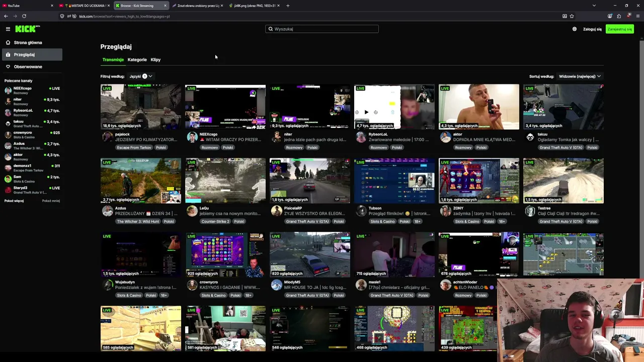Image resolution: width=644 pixels, height=362 pixels.
Task: Open Steryd3 in recommended channels sidebar
Action: pyautogui.click(x=31, y=190)
